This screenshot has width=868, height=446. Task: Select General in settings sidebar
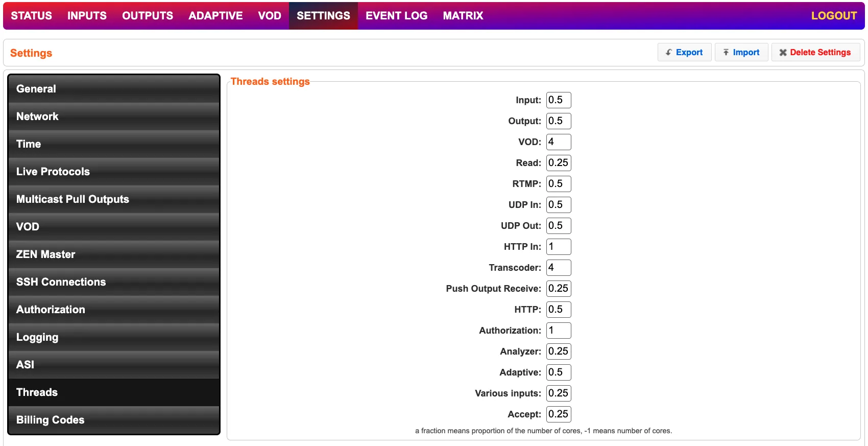pos(114,89)
